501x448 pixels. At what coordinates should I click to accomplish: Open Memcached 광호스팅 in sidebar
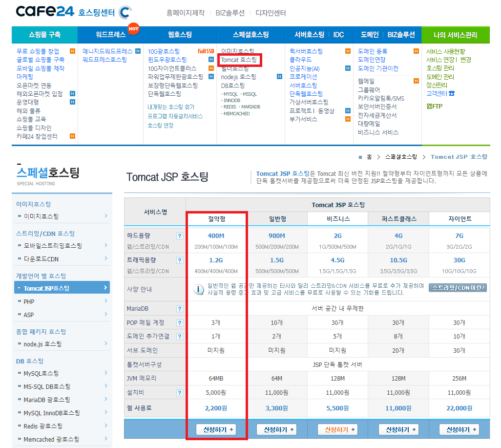click(x=51, y=439)
